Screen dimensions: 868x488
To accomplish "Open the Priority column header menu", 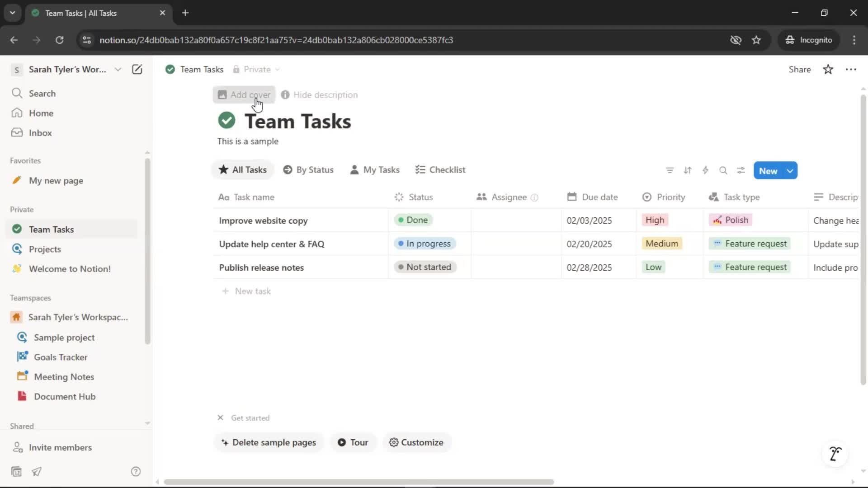I will click(x=664, y=197).
